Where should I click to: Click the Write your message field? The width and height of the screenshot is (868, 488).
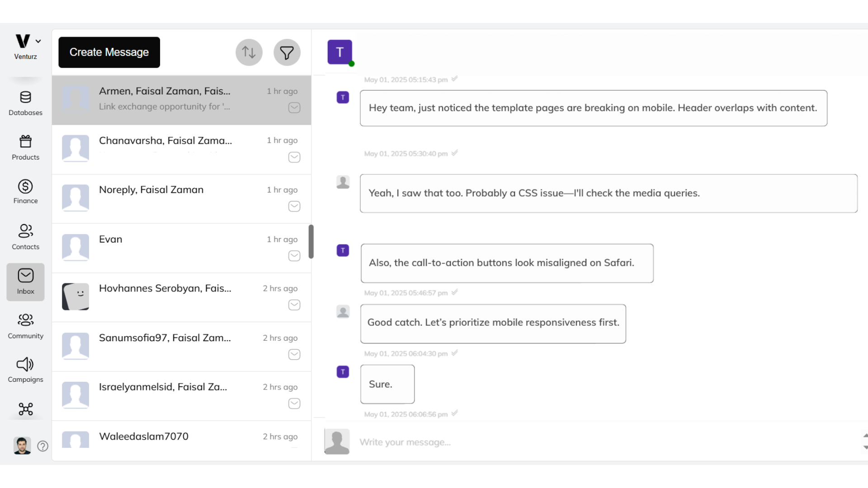pyautogui.click(x=497, y=442)
